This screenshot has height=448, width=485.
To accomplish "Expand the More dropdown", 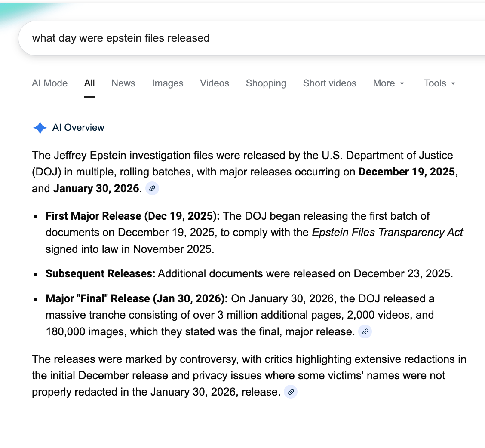I will click(389, 83).
